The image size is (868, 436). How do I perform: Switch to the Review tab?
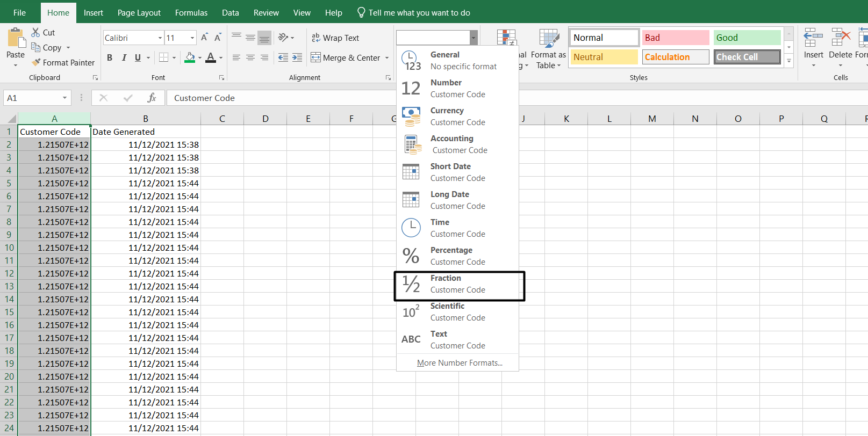click(266, 12)
